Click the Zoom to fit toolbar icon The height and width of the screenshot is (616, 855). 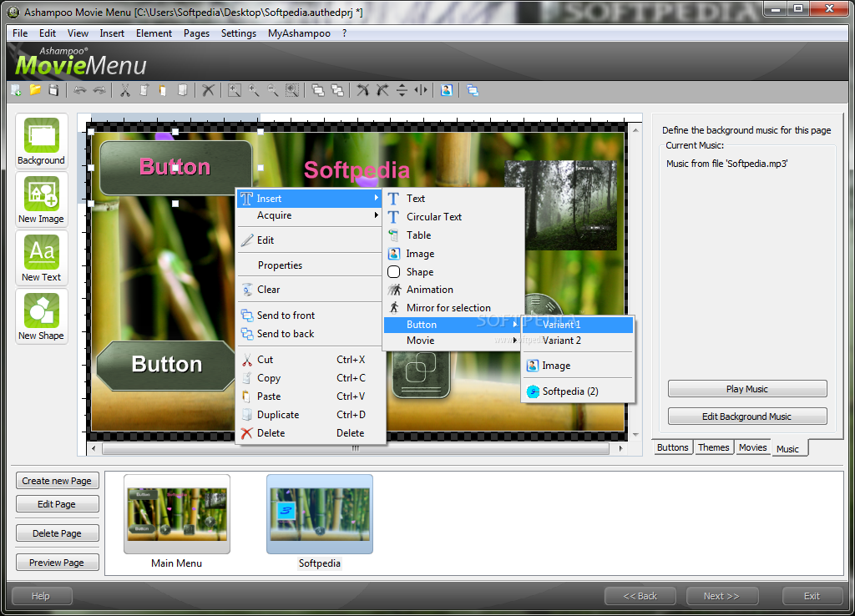292,90
